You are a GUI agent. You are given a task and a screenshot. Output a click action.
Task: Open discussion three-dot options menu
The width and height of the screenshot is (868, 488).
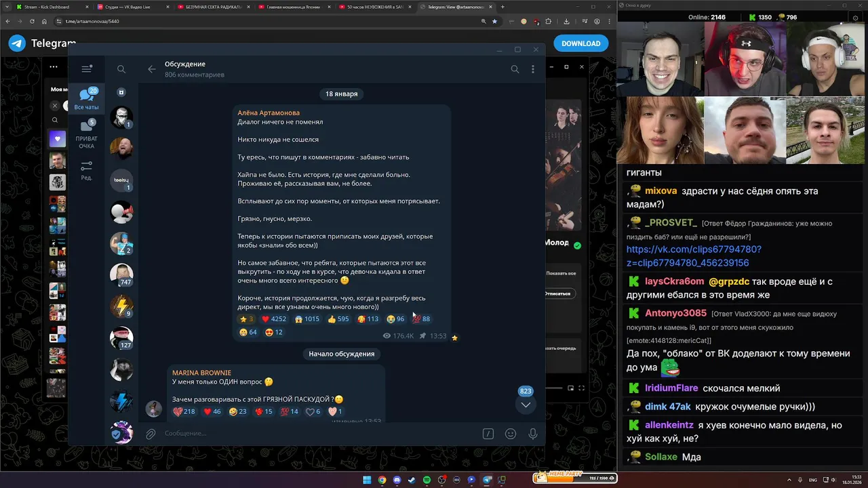click(533, 69)
